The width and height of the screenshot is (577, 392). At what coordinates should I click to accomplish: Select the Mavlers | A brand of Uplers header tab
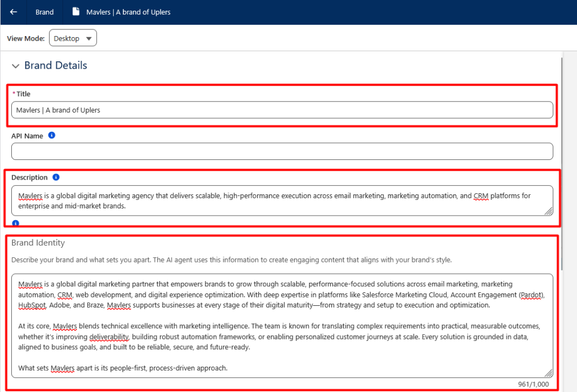[x=128, y=12]
